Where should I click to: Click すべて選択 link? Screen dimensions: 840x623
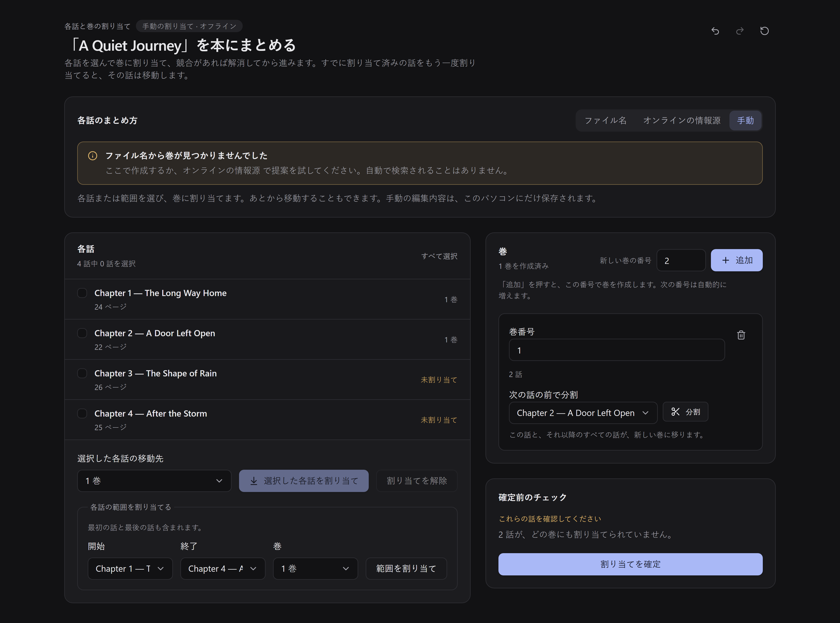tap(439, 256)
